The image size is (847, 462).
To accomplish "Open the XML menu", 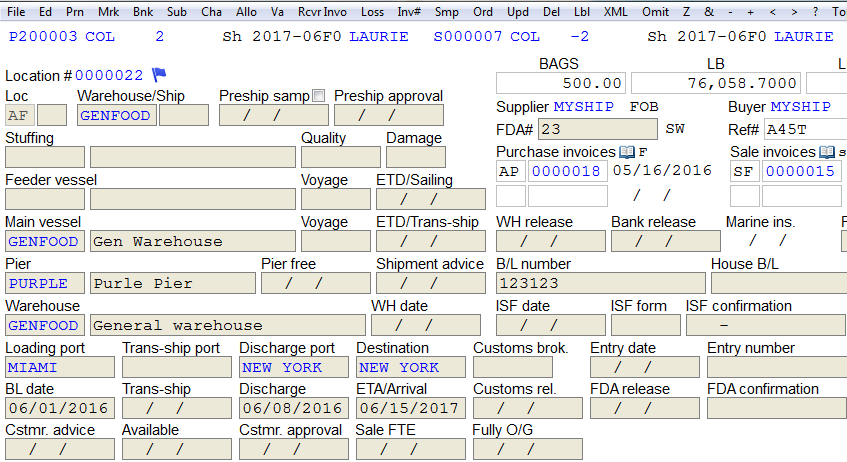I will (x=615, y=11).
